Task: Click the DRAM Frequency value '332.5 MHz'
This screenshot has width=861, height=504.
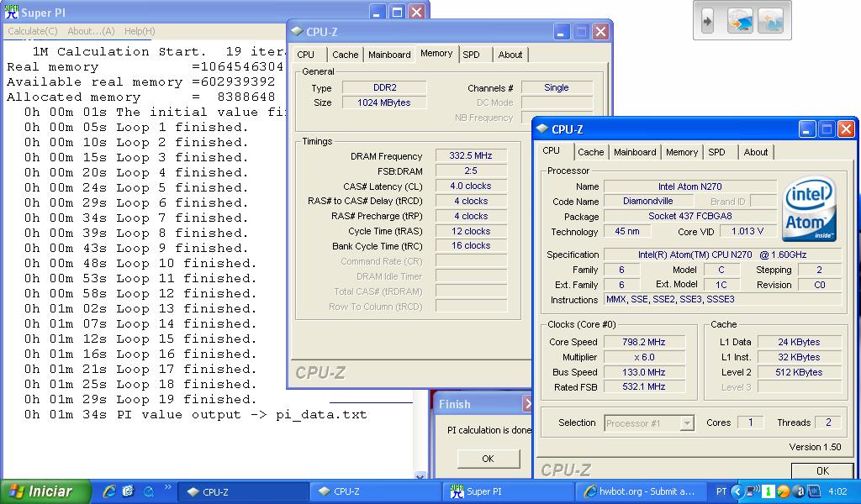Action: point(471,155)
